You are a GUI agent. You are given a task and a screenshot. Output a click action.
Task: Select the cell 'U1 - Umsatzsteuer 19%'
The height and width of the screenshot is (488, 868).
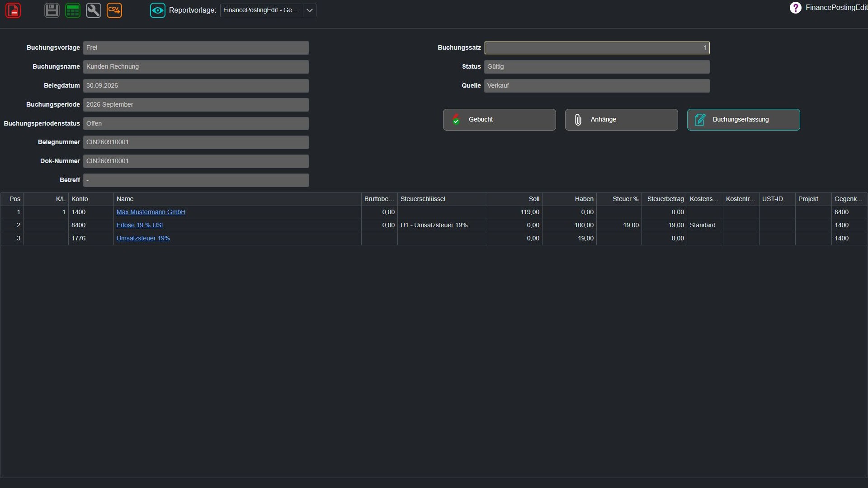pyautogui.click(x=443, y=225)
